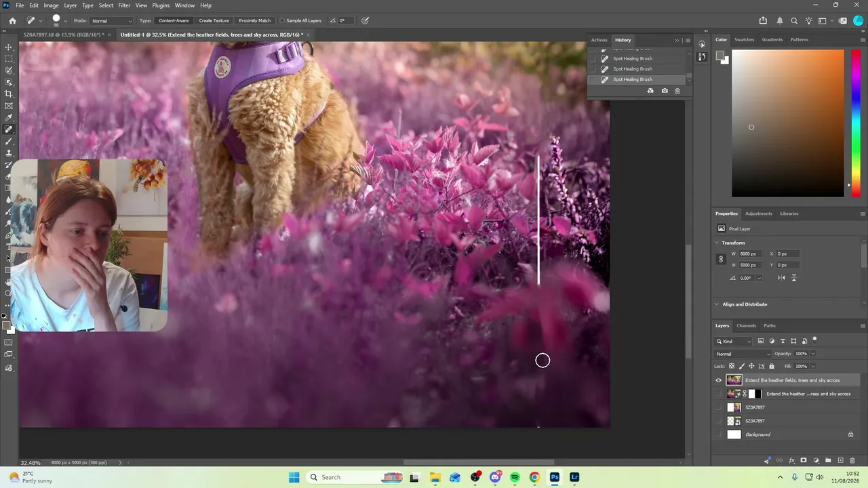Add a layer mask from the Layers panel
This screenshot has width=868, height=488.
804,461
